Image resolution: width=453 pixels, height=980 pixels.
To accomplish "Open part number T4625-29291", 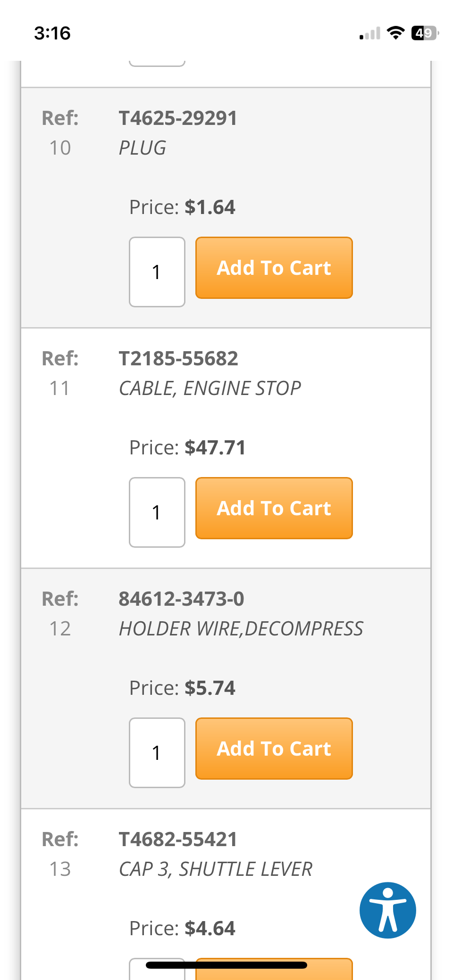I will click(x=178, y=118).
